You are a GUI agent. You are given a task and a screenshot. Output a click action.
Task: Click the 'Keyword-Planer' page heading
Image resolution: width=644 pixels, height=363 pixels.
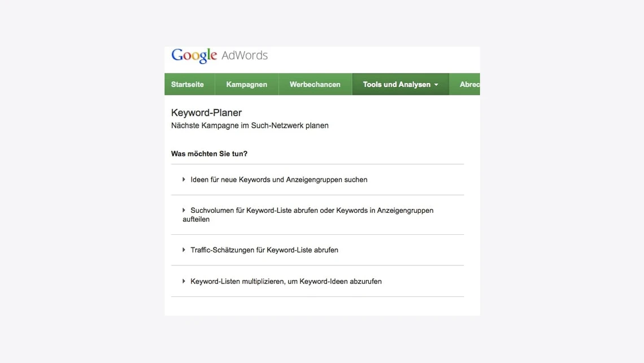(206, 113)
